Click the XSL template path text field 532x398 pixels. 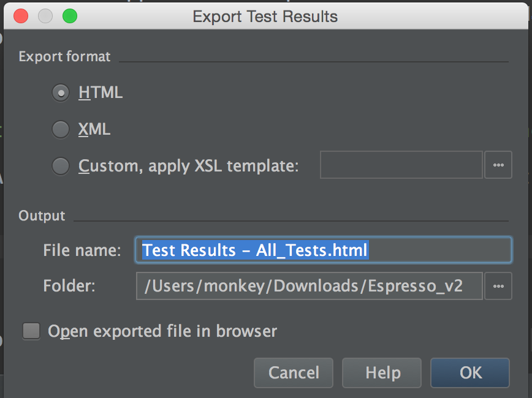click(x=401, y=165)
